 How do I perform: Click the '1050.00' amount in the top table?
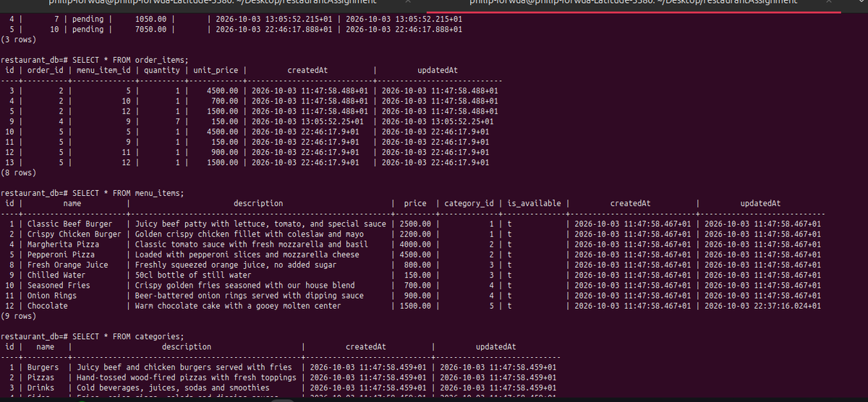[x=150, y=20]
